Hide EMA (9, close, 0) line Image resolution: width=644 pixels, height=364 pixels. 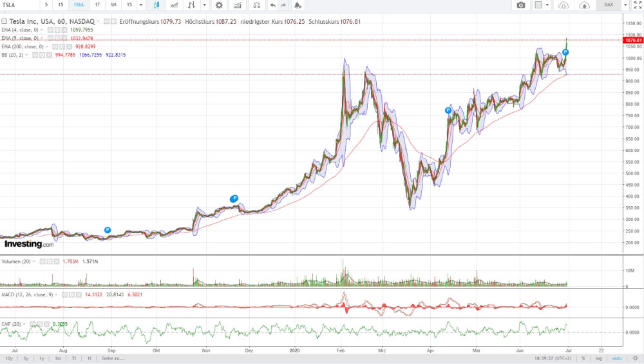[x=50, y=38]
